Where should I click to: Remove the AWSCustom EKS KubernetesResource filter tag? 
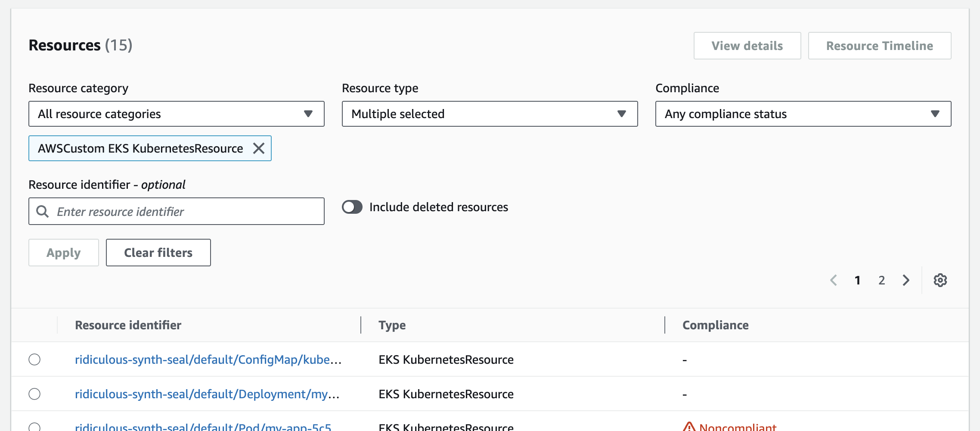[x=258, y=148]
